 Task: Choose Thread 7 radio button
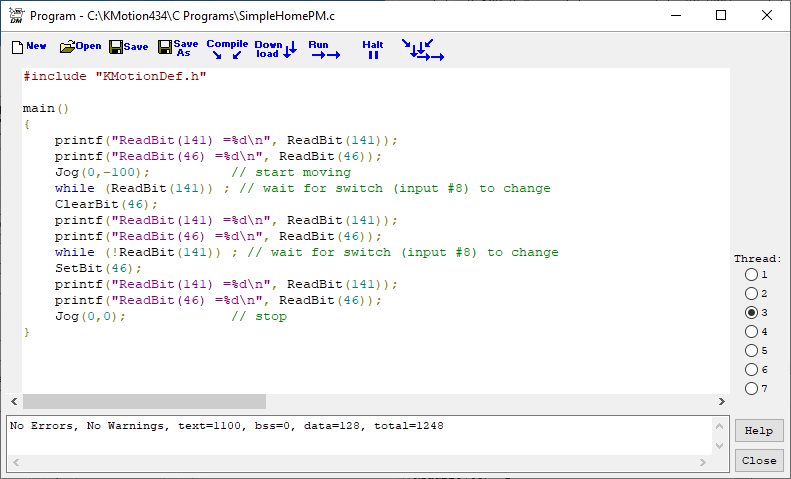tap(751, 388)
